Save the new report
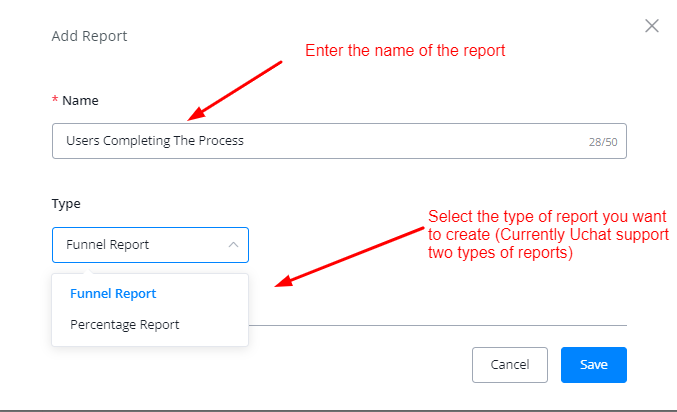This screenshot has height=412, width=677. tap(593, 365)
